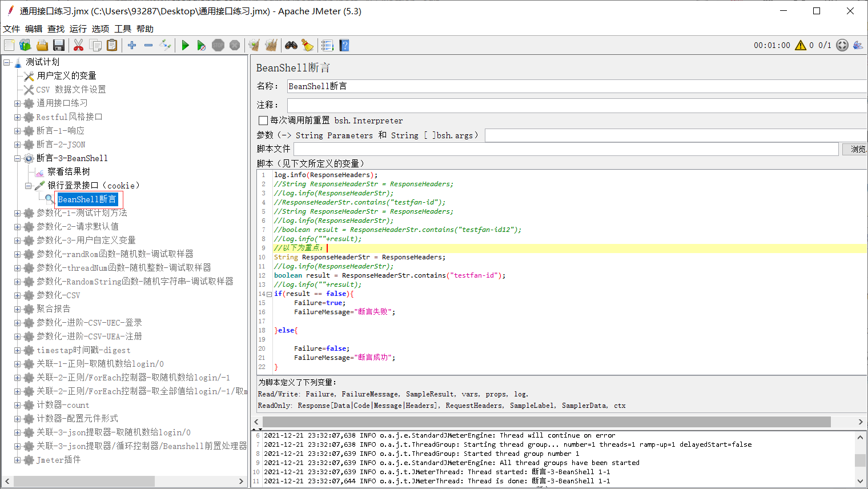Expand the 断言-2-JSON node
This screenshot has width=868, height=489.
pyautogui.click(x=17, y=145)
